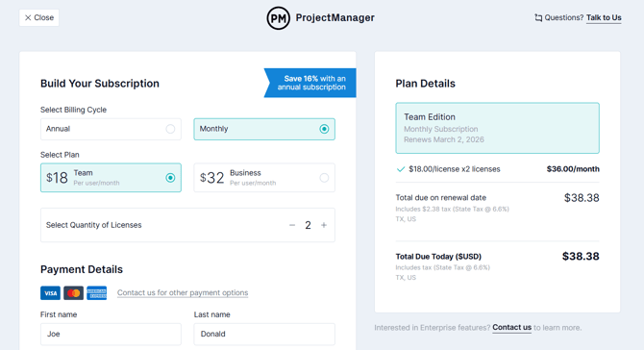This screenshot has height=350, width=644.
Task: Click the American Express card icon
Action: (x=96, y=293)
